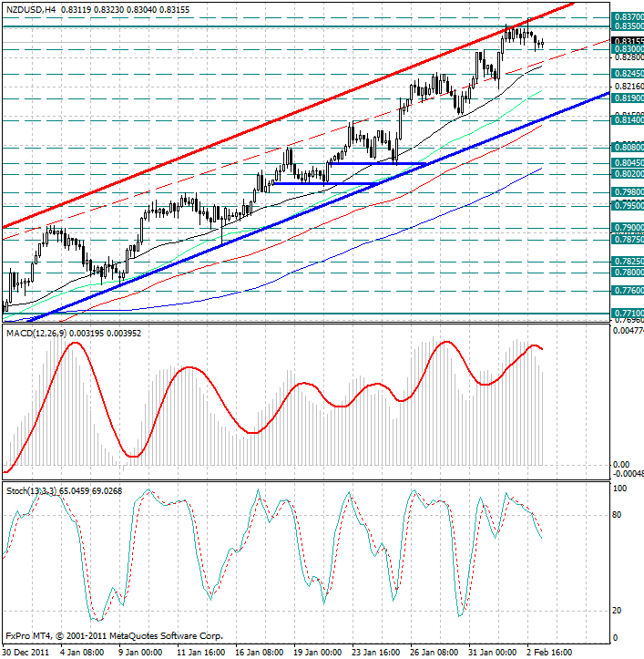Click the 0.7900 price level label
Screen dimensions: 644x659
pyautogui.click(x=628, y=227)
